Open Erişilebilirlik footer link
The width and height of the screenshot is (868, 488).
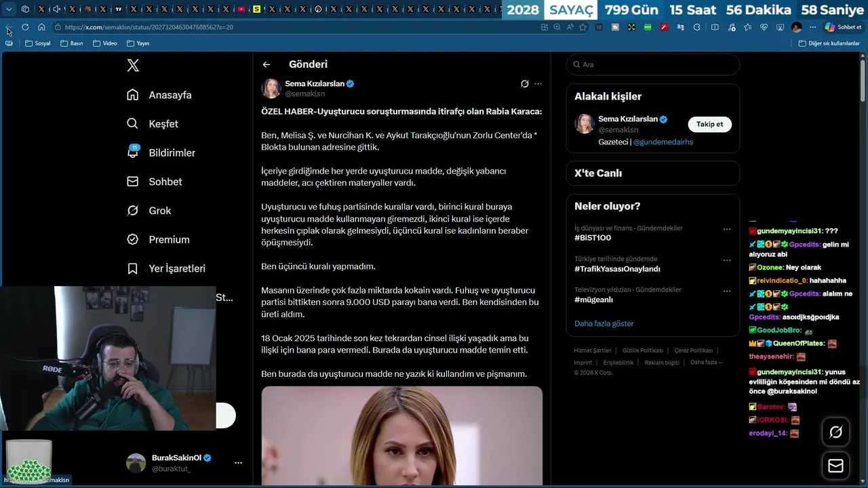(618, 363)
